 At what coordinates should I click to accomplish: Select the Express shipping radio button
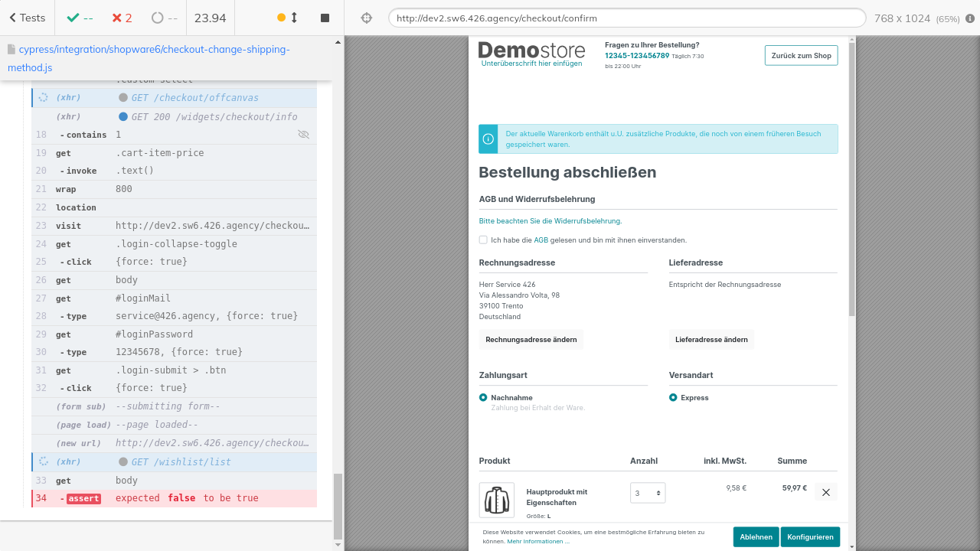pos(673,397)
